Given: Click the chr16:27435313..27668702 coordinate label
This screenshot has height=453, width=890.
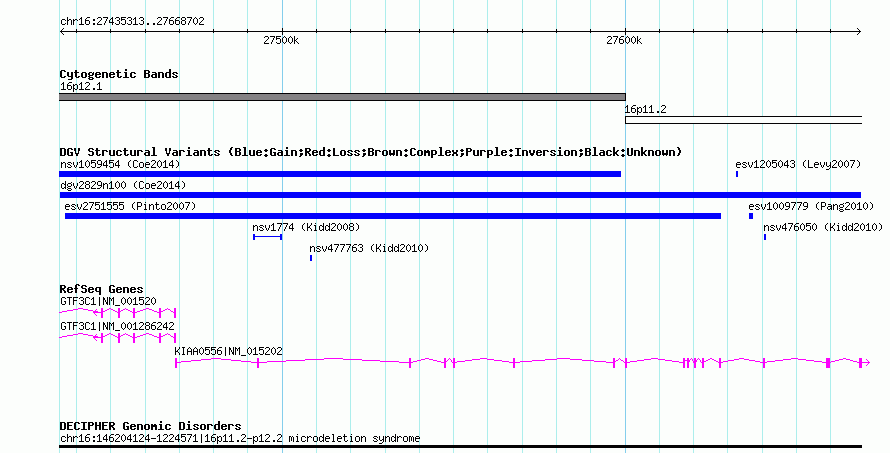Looking at the screenshot, I should tap(132, 22).
